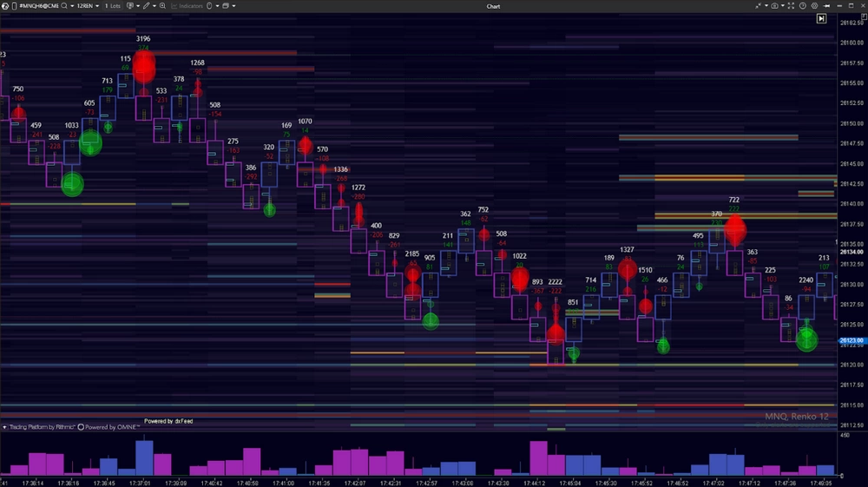This screenshot has height=487, width=868.
Task: Click the 26134.00 price marker on axis
Action: click(x=852, y=252)
